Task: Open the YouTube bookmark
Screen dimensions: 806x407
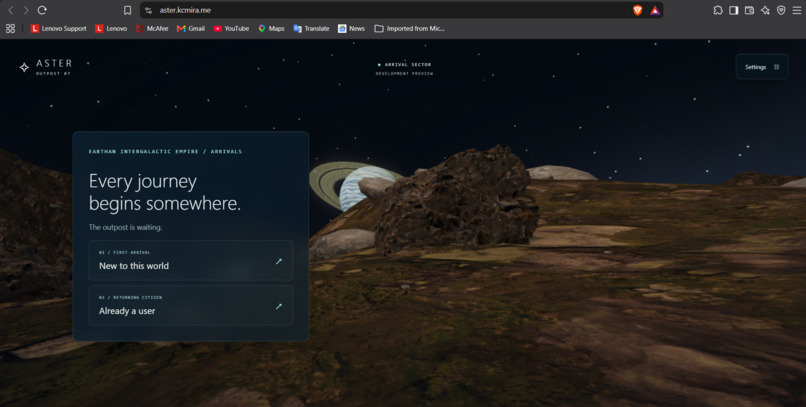Action: 231,29
